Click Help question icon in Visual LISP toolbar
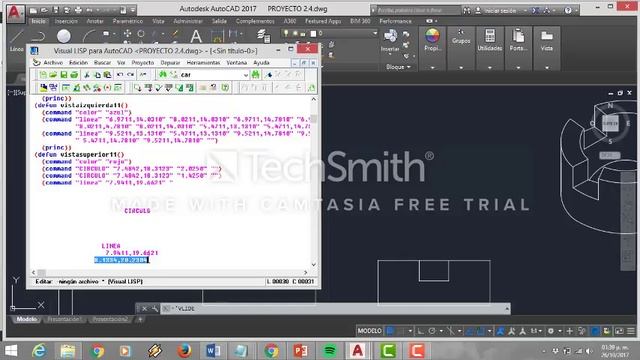The width and height of the screenshot is (640, 360). point(225,88)
